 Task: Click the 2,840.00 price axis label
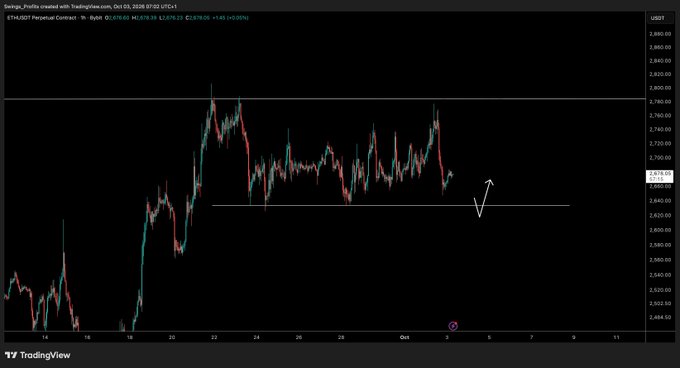(660, 61)
